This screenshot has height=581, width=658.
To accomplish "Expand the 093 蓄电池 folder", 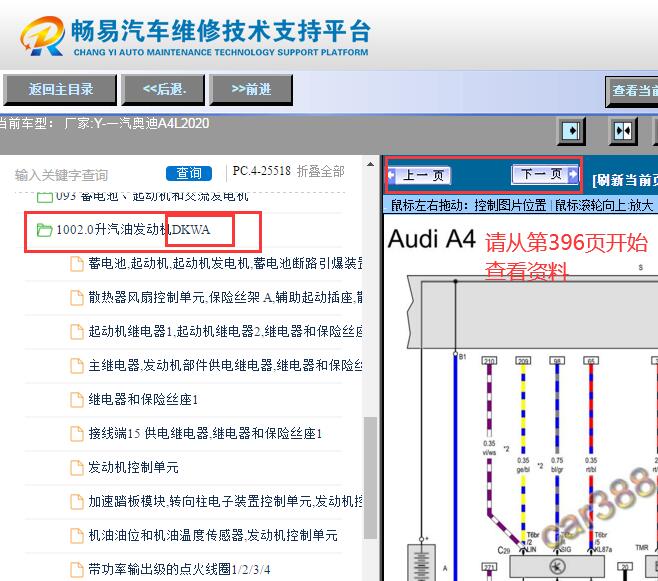I will point(44,197).
